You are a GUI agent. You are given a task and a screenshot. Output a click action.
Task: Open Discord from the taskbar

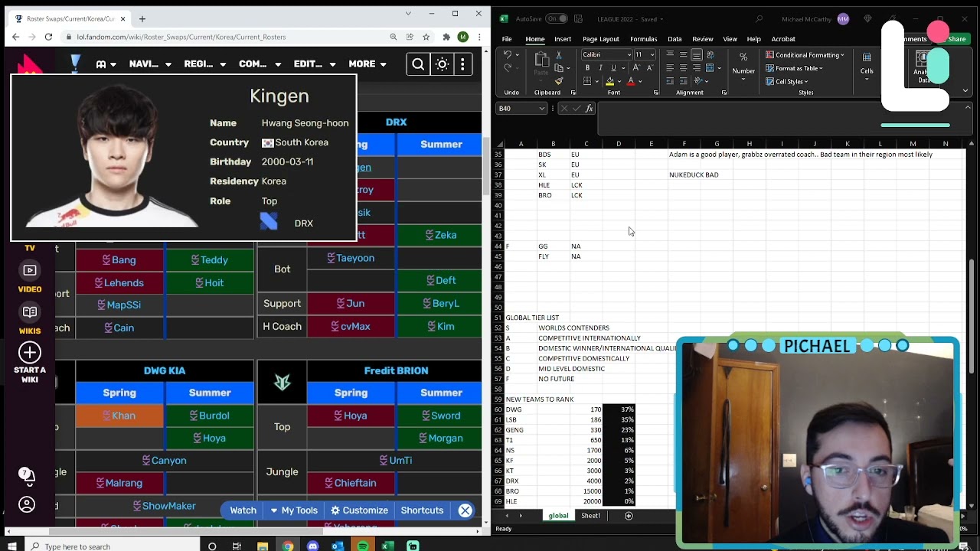(x=312, y=546)
